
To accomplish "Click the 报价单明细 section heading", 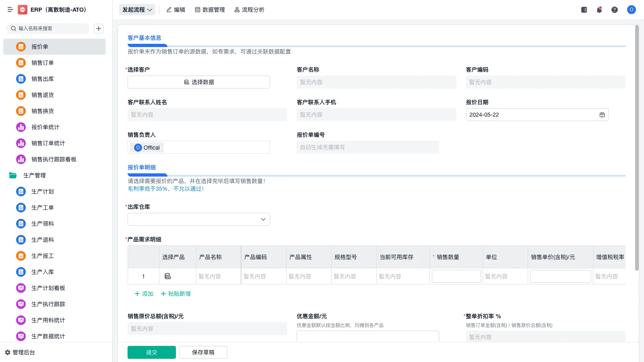I will coord(142,167).
